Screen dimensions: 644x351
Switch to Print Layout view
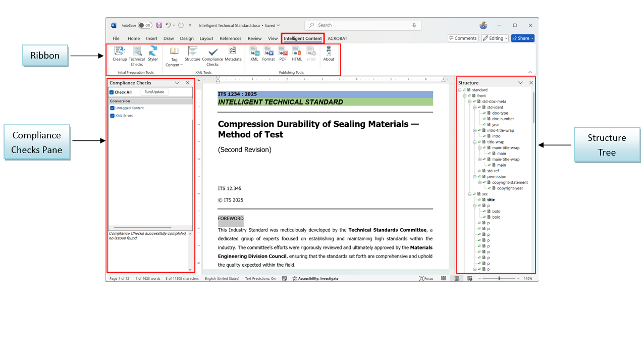(456, 278)
